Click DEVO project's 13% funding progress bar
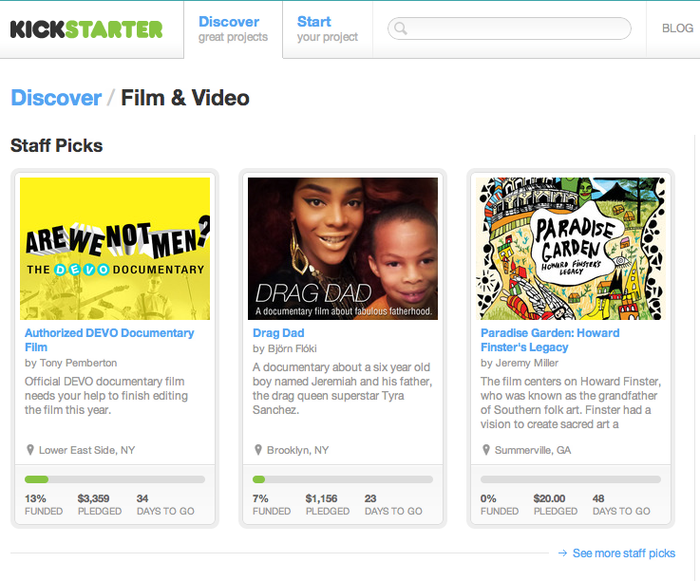 pyautogui.click(x=115, y=479)
